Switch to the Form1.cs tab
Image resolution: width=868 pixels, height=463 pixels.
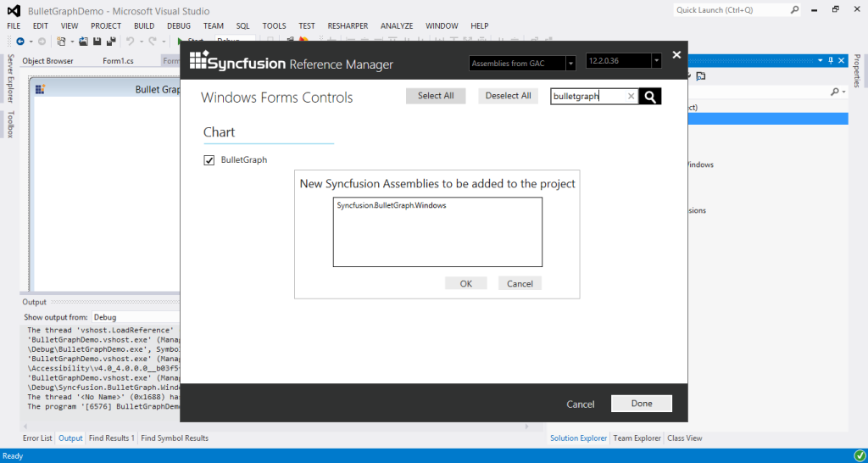coord(118,61)
